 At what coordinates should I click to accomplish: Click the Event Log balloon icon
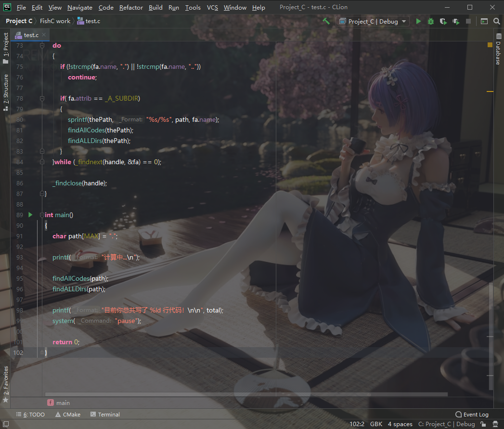pyautogui.click(x=459, y=415)
